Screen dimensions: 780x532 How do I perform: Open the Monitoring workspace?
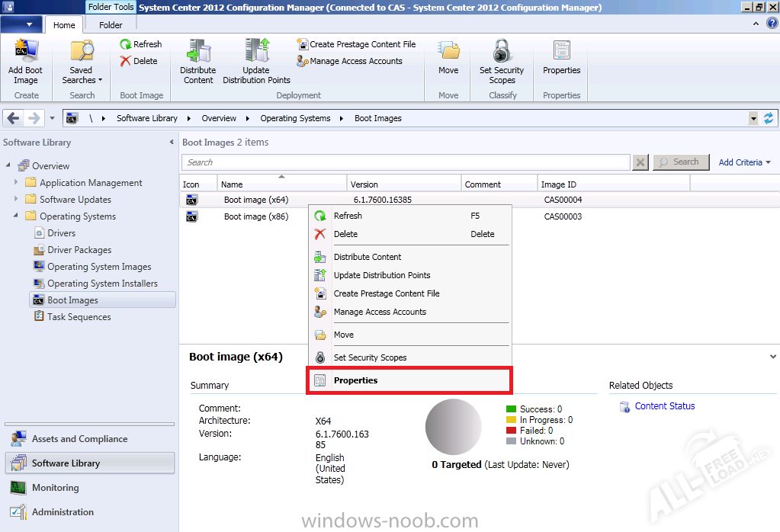55,488
